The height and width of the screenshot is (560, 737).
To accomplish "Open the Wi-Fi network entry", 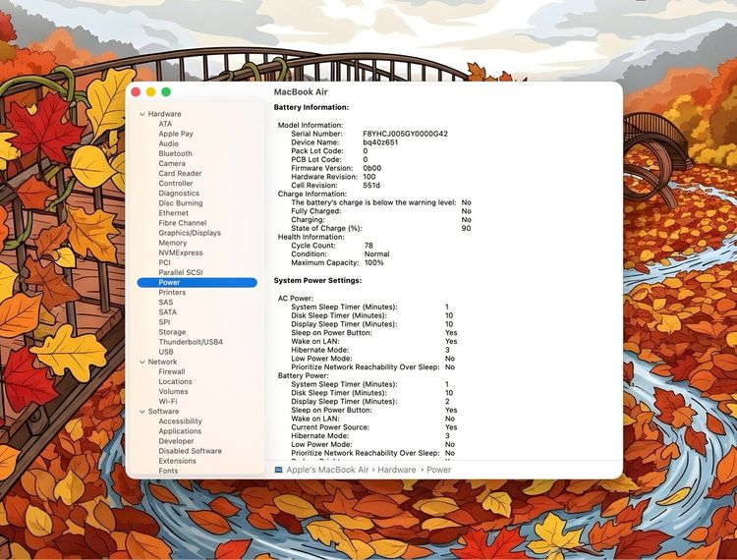I will (x=168, y=401).
